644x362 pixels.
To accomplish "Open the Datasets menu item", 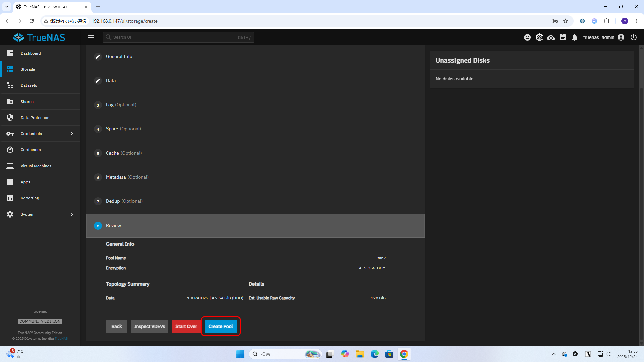I will coord(29,85).
